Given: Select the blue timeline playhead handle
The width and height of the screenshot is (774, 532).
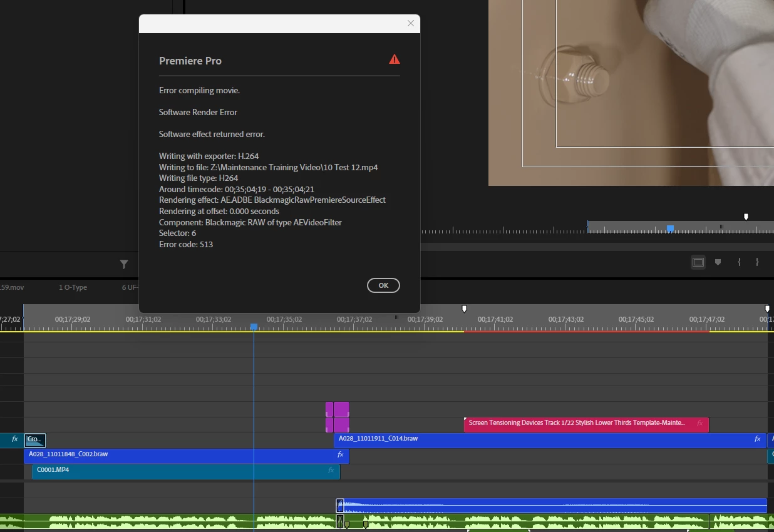Looking at the screenshot, I should tap(254, 327).
